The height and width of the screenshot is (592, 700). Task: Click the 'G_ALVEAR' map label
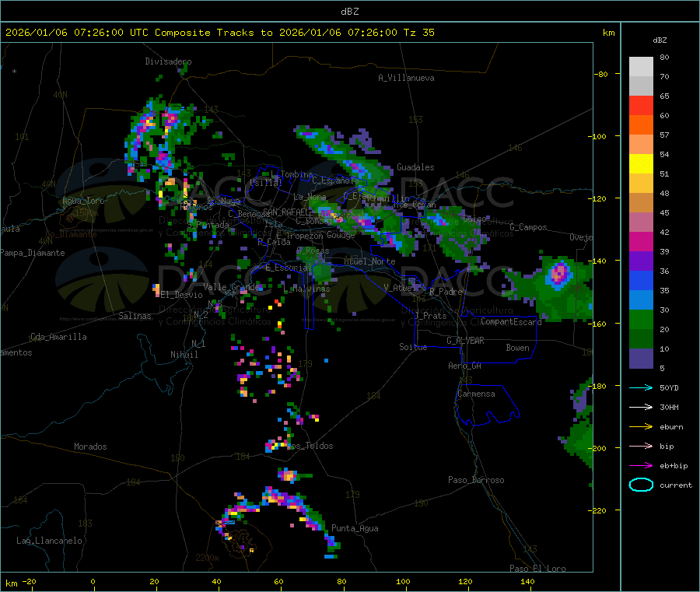click(x=465, y=341)
